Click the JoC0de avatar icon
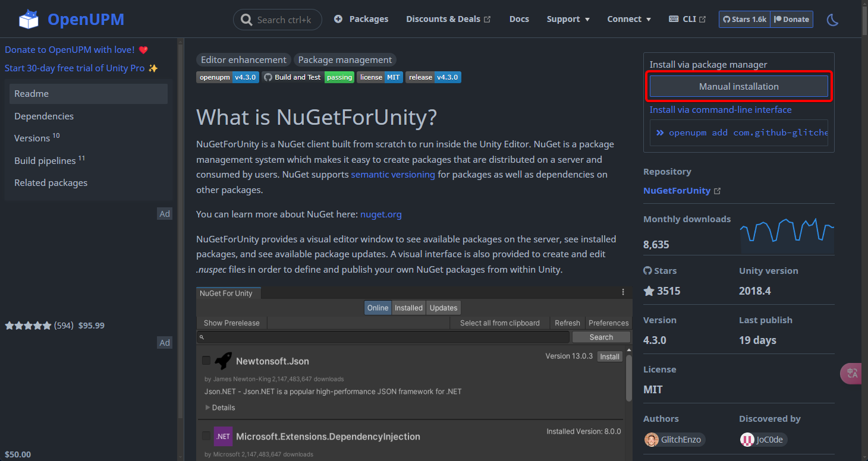868x461 pixels. [x=747, y=440]
